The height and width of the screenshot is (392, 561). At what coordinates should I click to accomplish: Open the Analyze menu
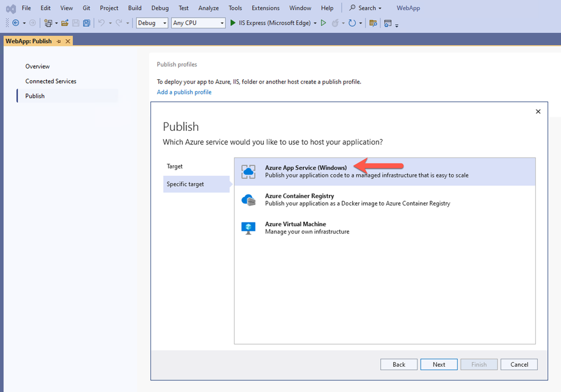click(x=208, y=8)
